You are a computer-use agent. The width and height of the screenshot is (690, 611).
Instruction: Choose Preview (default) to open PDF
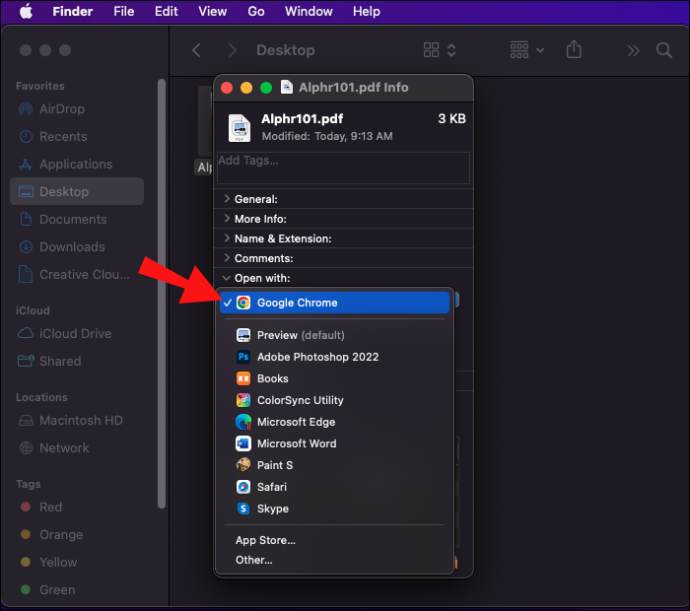pyautogui.click(x=334, y=335)
